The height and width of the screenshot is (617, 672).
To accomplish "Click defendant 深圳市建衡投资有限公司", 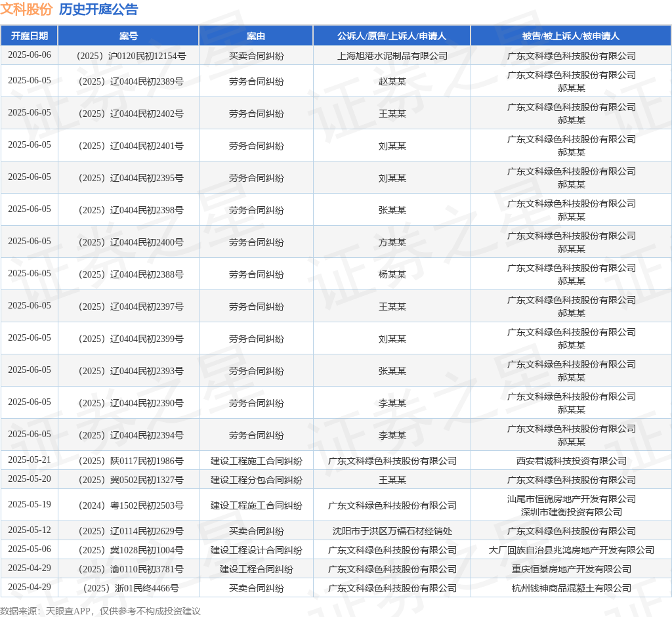I will point(572,512).
